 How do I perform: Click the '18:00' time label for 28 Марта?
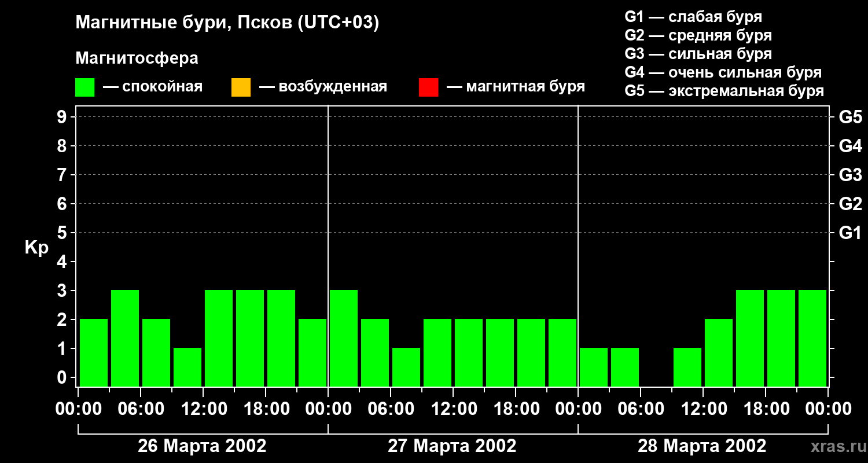766,409
